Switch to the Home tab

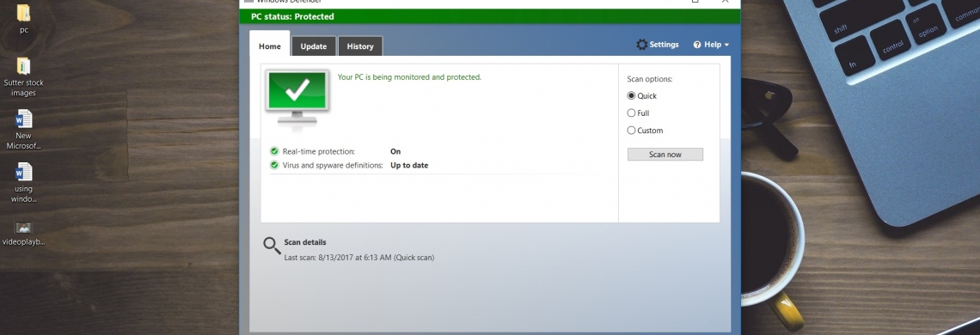tap(269, 46)
